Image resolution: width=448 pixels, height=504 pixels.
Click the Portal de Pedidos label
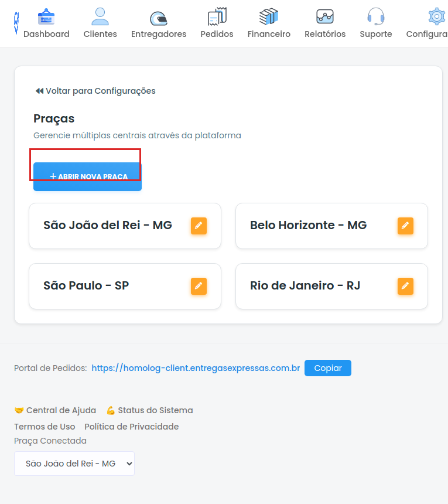50,368
